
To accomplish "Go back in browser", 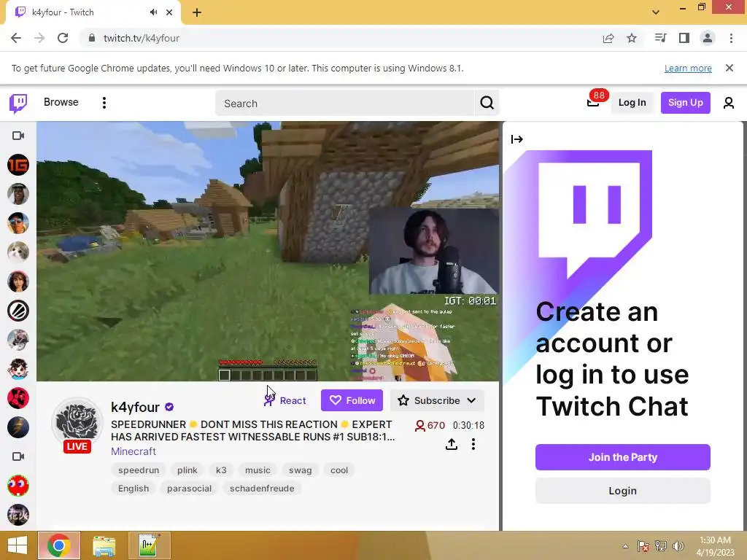I will click(16, 38).
